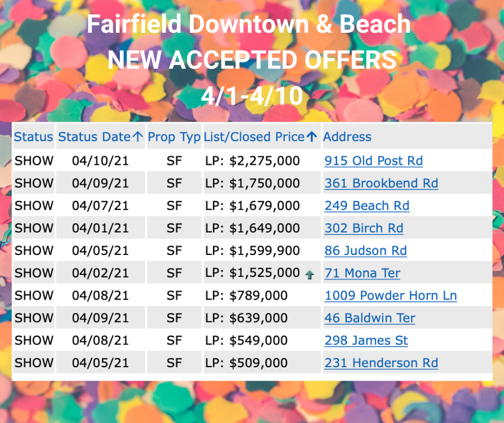Screen dimensions: 504x423
Task: Sort by the Status Date column header
Action: 94,137
